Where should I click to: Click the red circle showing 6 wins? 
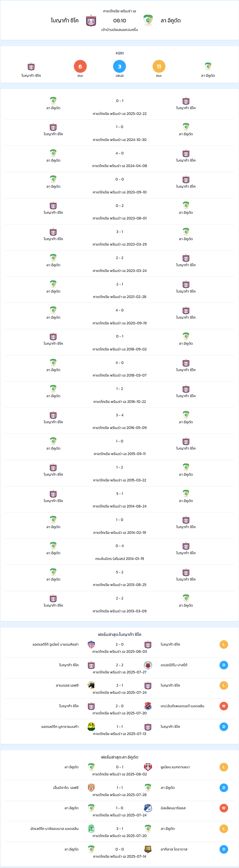click(80, 66)
